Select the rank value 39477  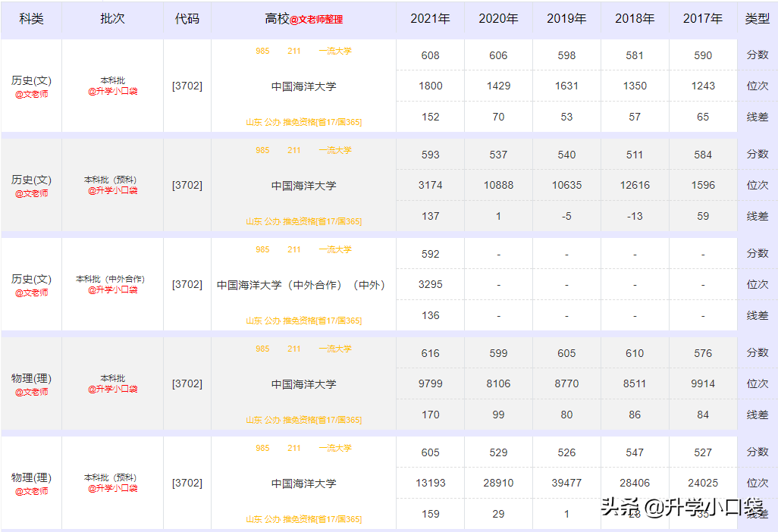(566, 483)
